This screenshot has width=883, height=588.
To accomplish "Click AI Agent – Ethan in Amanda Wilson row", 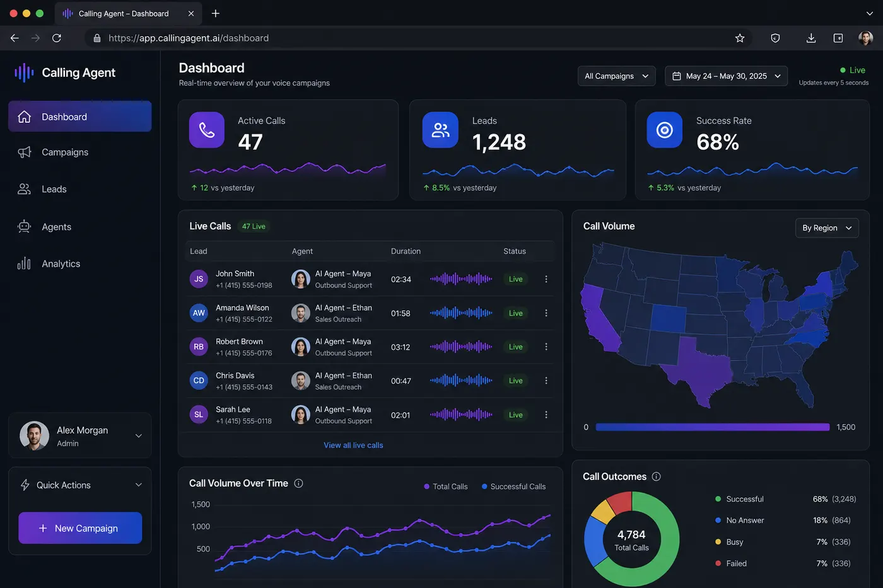I will (344, 308).
